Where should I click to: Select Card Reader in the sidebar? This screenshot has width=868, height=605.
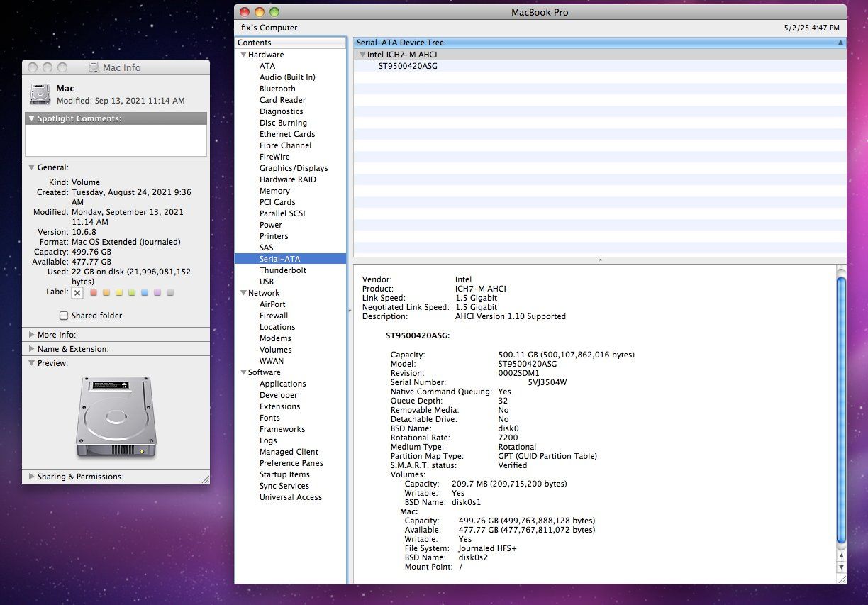tap(282, 100)
